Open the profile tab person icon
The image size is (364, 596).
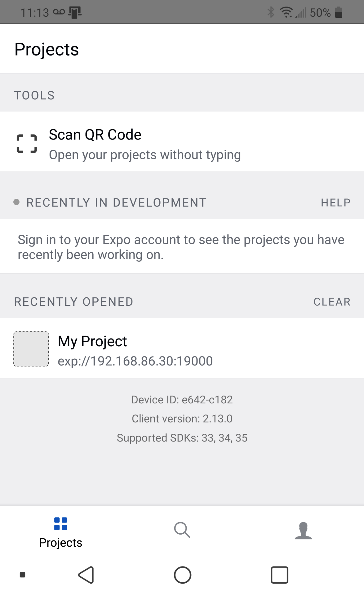point(303,530)
